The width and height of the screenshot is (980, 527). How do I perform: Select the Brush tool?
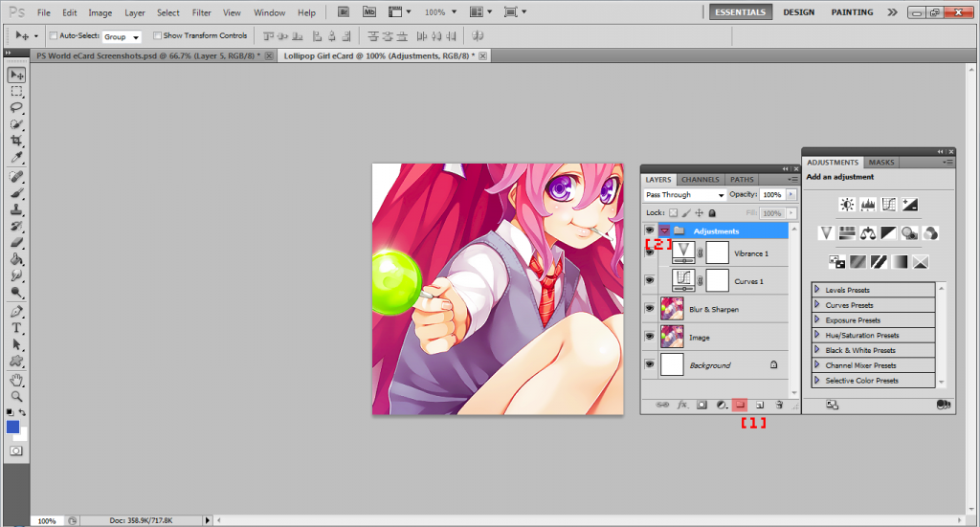[17, 193]
